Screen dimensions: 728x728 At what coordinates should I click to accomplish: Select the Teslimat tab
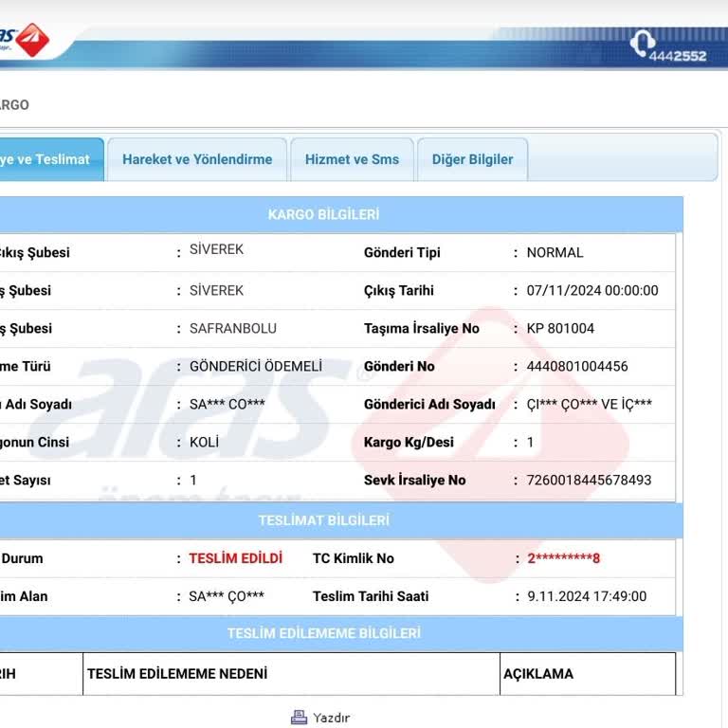point(51,159)
